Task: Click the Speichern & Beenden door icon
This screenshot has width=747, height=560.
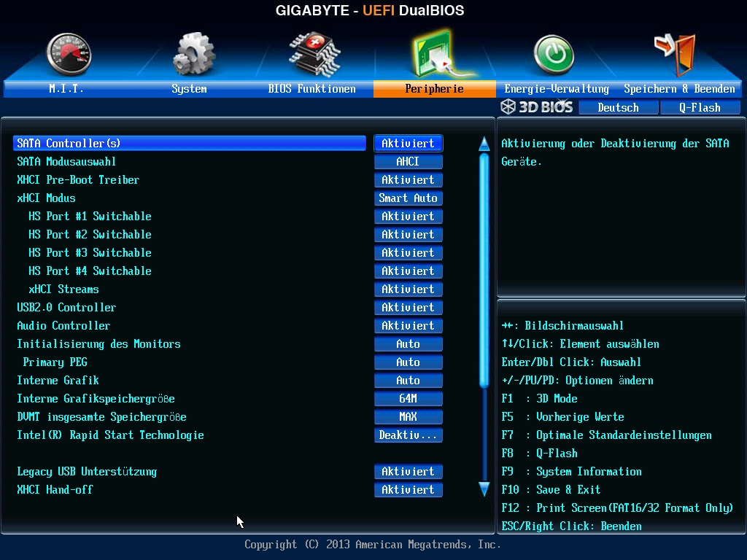Action: [x=676, y=54]
